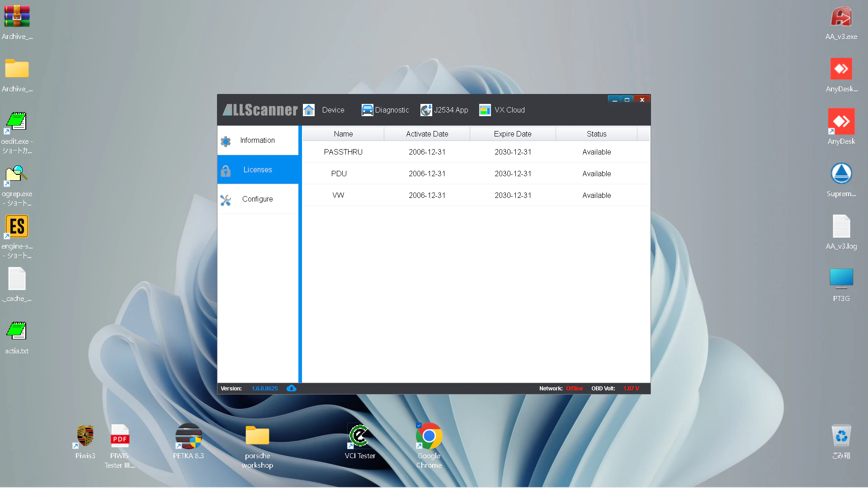This screenshot has height=488, width=868.
Task: Select the PIWIS Tester III PDF icon
Action: [120, 436]
